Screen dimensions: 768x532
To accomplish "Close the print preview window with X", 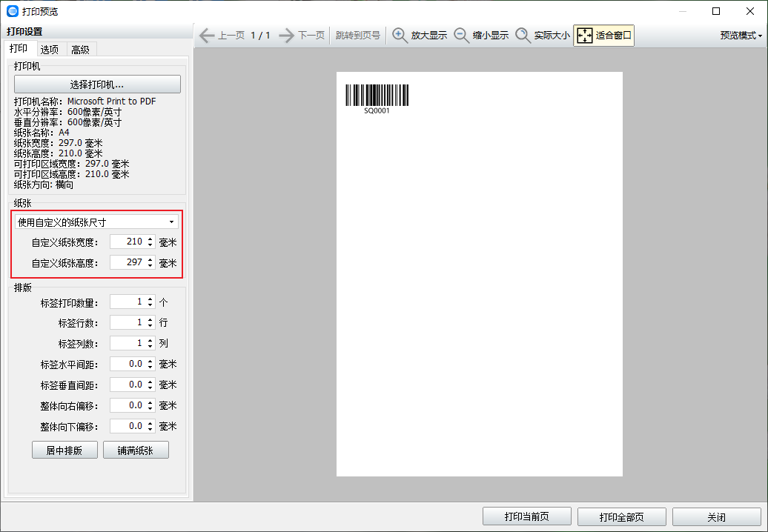I will 750,11.
